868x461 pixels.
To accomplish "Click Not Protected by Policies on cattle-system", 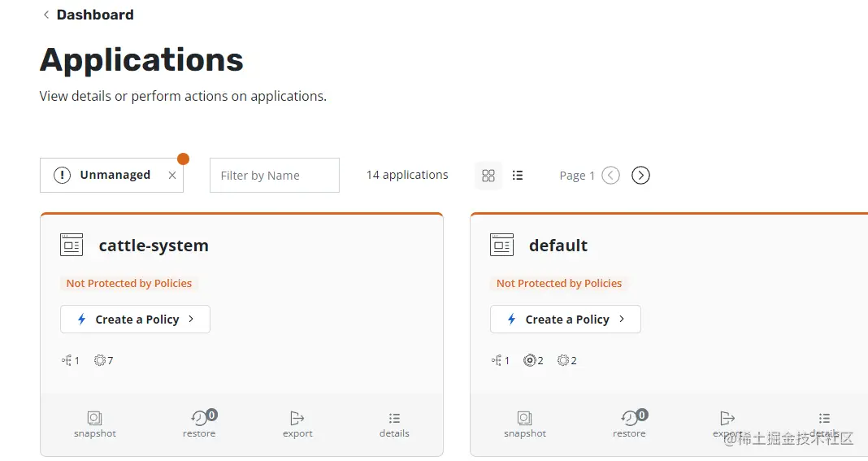I will click(129, 283).
